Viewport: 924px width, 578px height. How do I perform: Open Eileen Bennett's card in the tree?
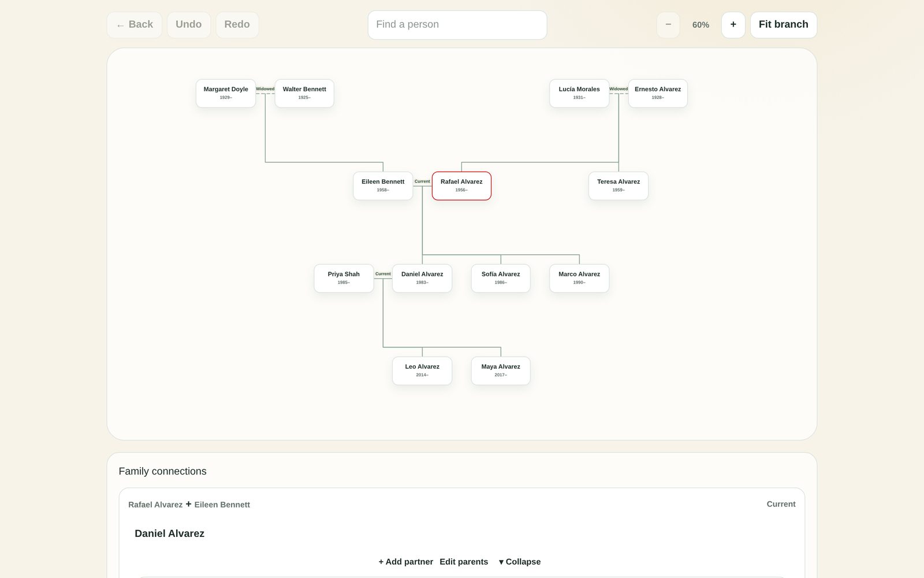pyautogui.click(x=383, y=186)
